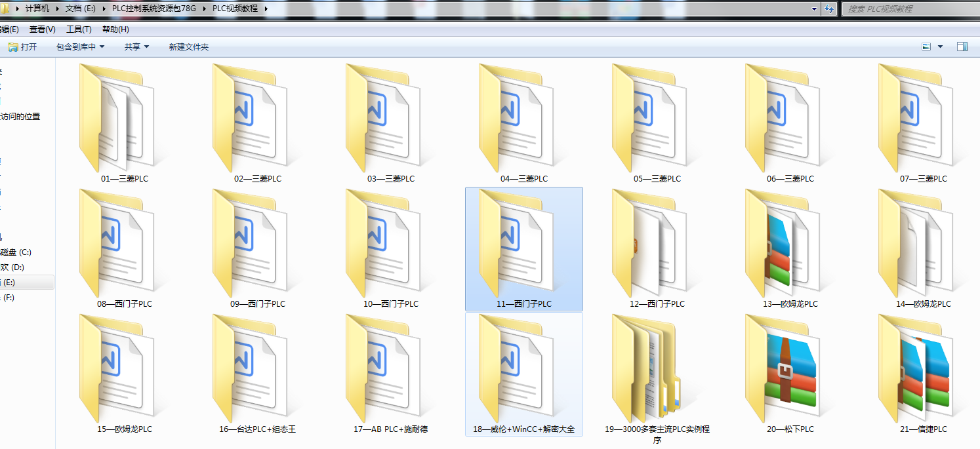Select the 14—欧姆龙PLC folder icon

tap(916, 242)
